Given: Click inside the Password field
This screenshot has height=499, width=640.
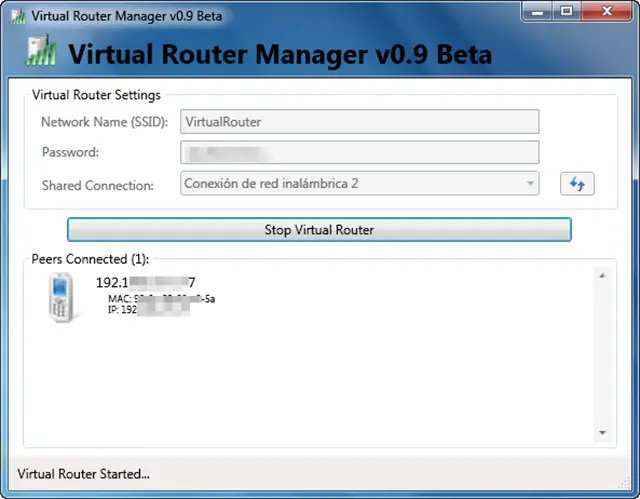Looking at the screenshot, I should (x=359, y=153).
